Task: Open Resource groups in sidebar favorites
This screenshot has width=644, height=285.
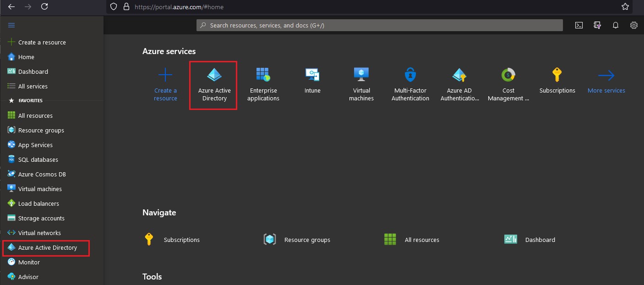Action: click(x=41, y=130)
